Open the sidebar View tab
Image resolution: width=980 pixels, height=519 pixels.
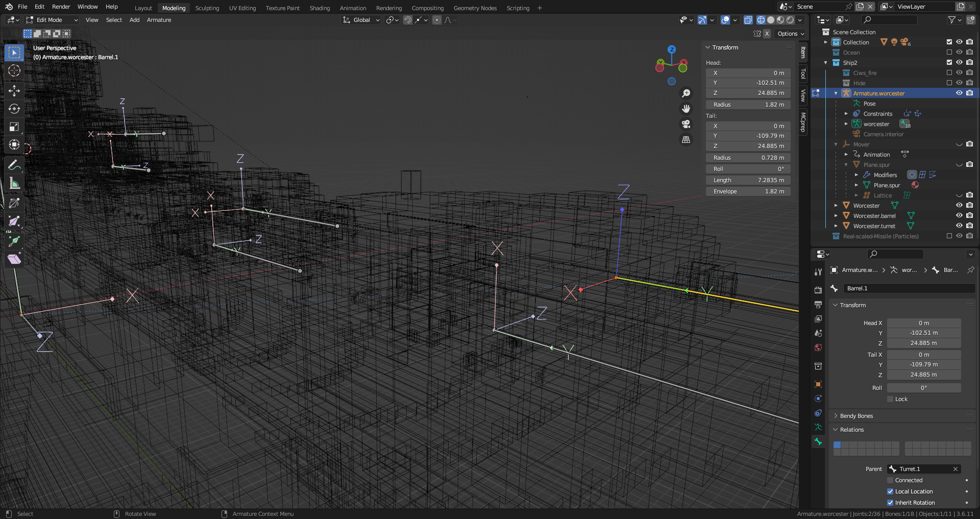pos(803,95)
